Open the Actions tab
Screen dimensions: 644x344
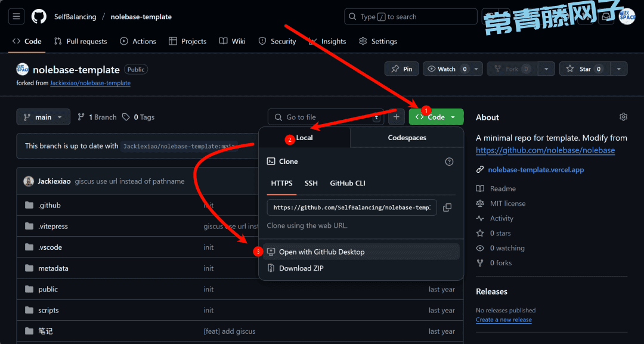138,41
